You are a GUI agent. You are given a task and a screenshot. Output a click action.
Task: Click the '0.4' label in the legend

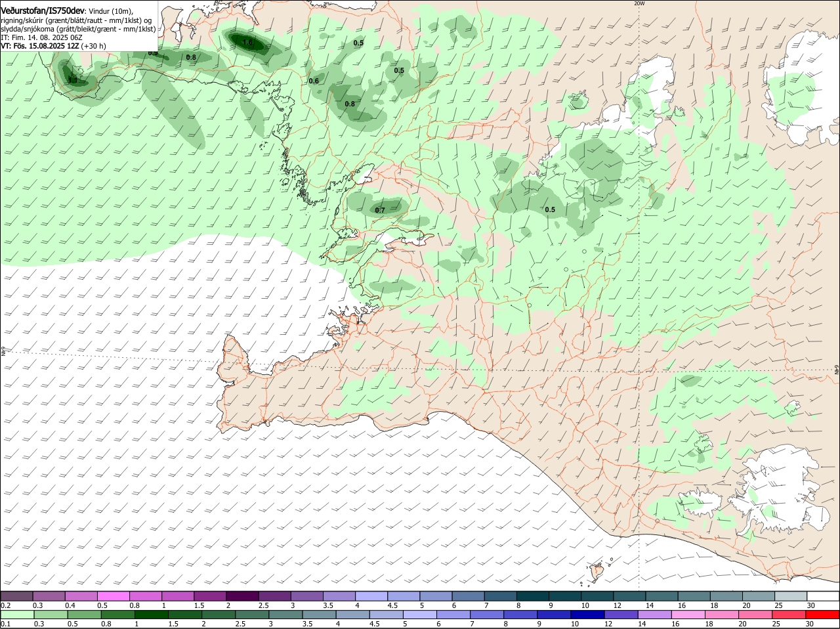70,605
